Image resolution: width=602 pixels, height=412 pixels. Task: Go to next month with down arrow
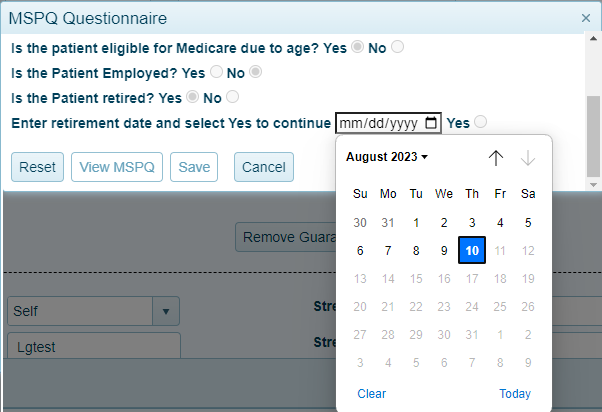pos(528,158)
